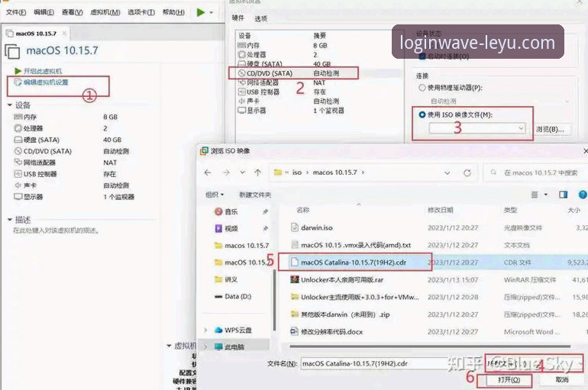Open the 帮助(H) menu
Image resolution: width=588 pixels, height=390 pixels.
(173, 12)
